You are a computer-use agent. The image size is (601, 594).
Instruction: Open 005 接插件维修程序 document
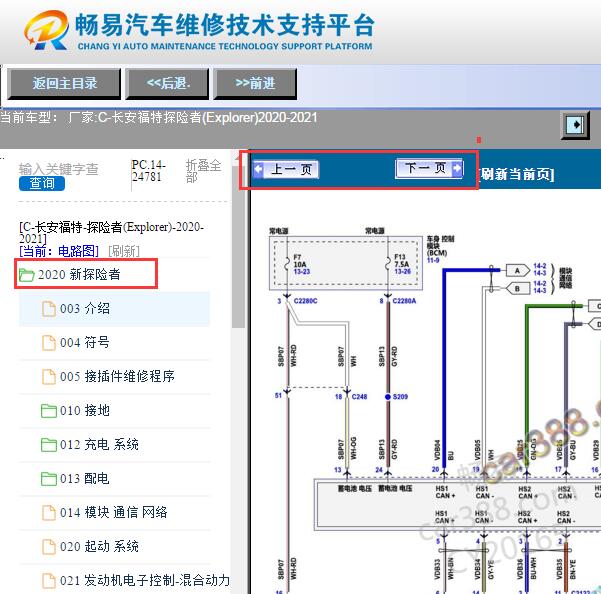[x=114, y=376]
